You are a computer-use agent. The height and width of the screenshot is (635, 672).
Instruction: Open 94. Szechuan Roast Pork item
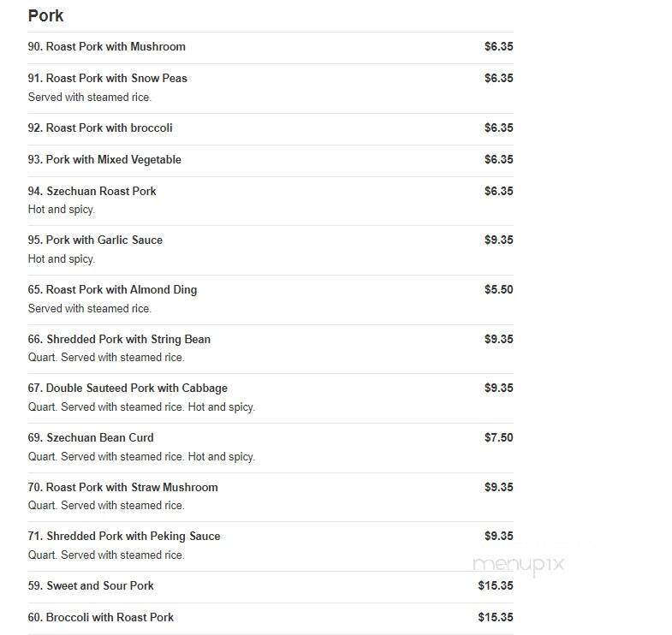[92, 191]
